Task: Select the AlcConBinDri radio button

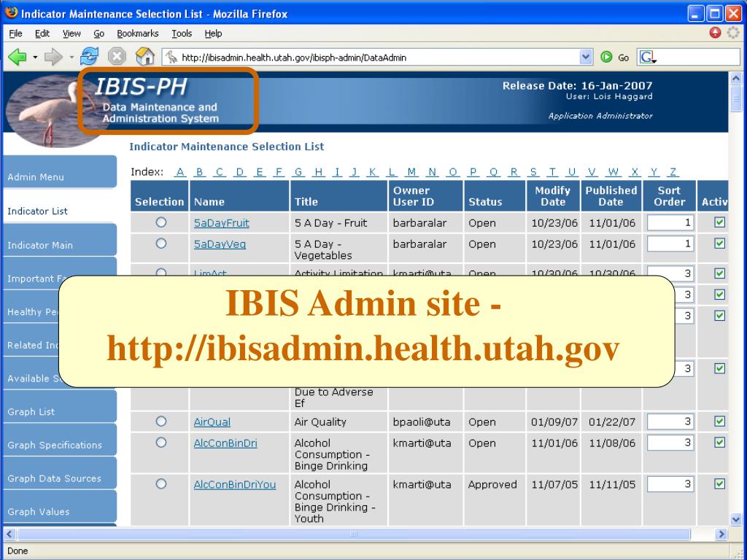Action: [161, 443]
